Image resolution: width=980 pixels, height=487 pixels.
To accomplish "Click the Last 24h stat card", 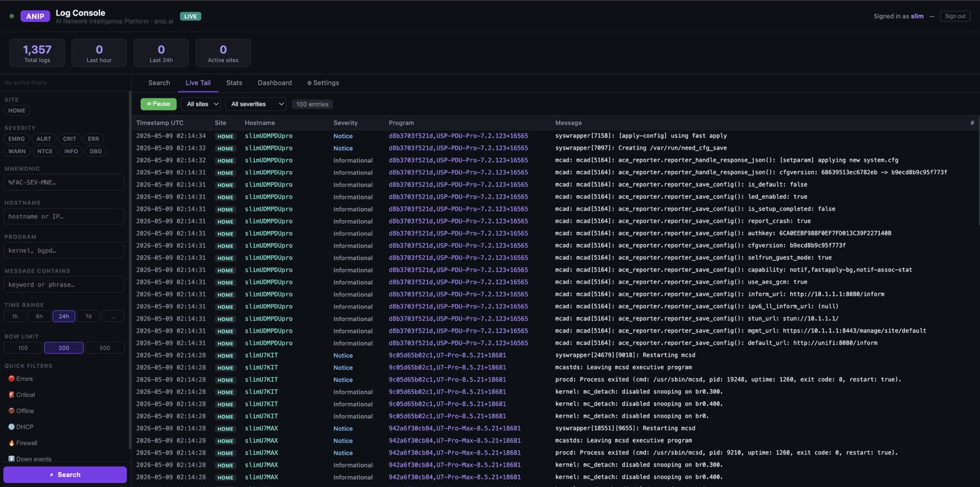I will (161, 53).
